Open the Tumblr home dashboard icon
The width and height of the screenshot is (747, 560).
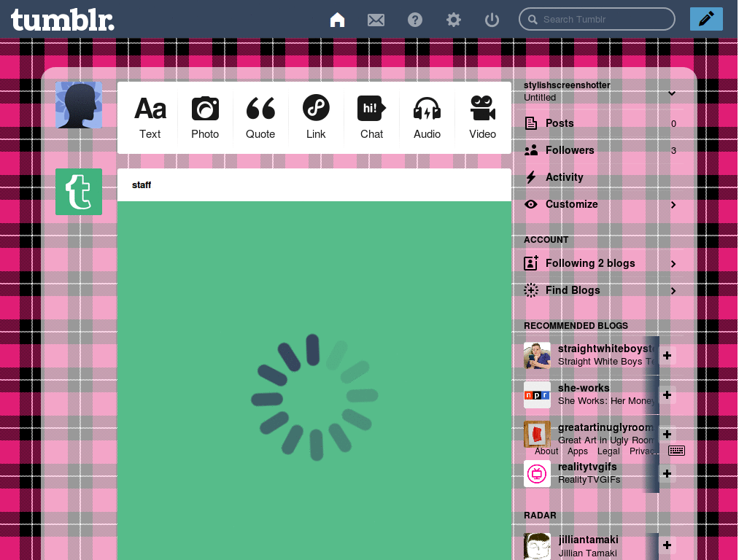(337, 20)
